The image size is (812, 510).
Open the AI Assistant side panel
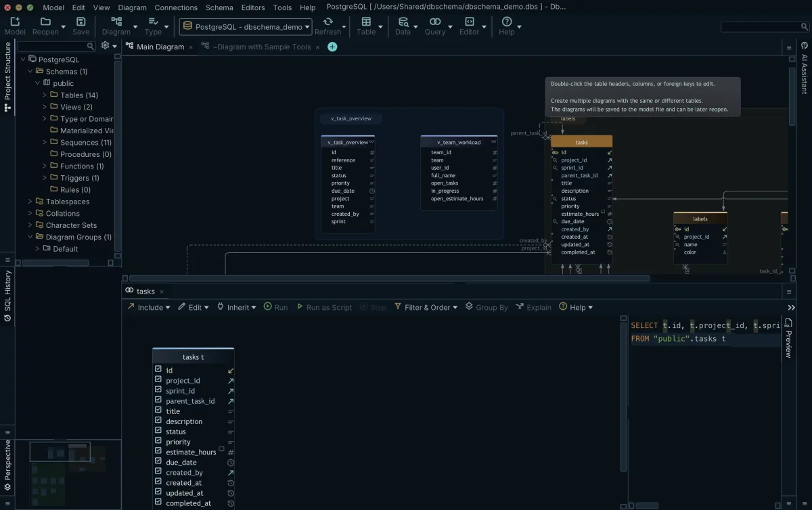[x=804, y=68]
